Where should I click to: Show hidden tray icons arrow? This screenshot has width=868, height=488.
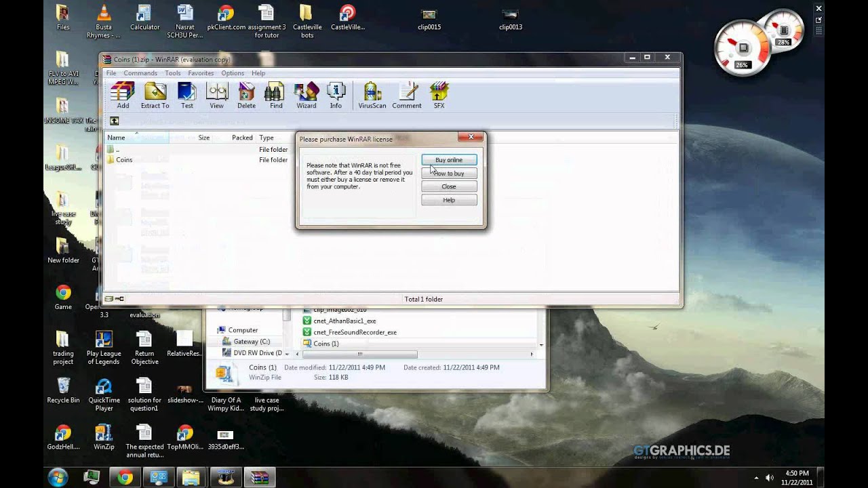coord(757,477)
